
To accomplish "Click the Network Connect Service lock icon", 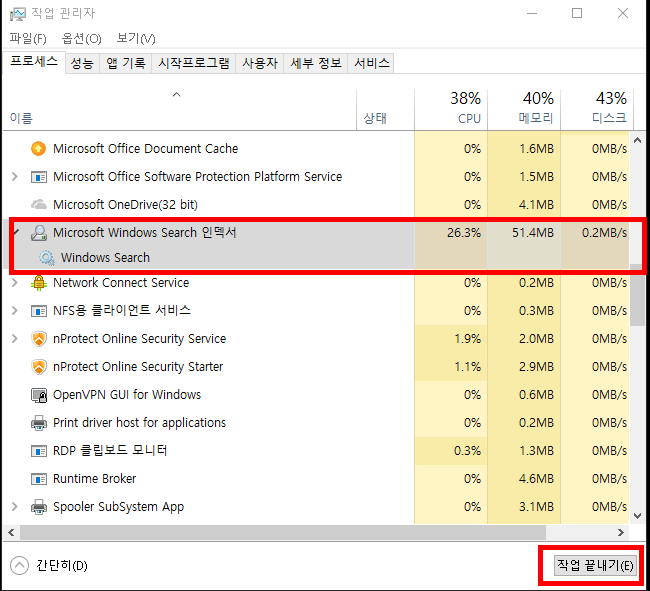I will click(39, 283).
